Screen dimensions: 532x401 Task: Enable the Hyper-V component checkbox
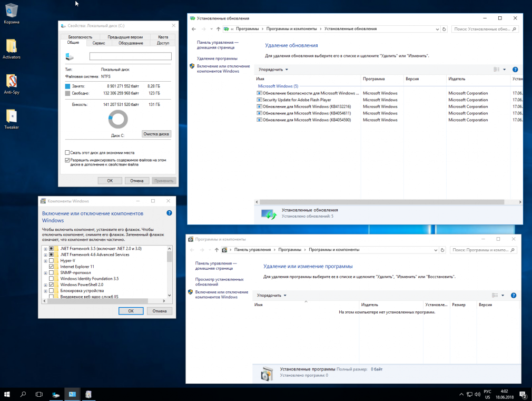52,261
